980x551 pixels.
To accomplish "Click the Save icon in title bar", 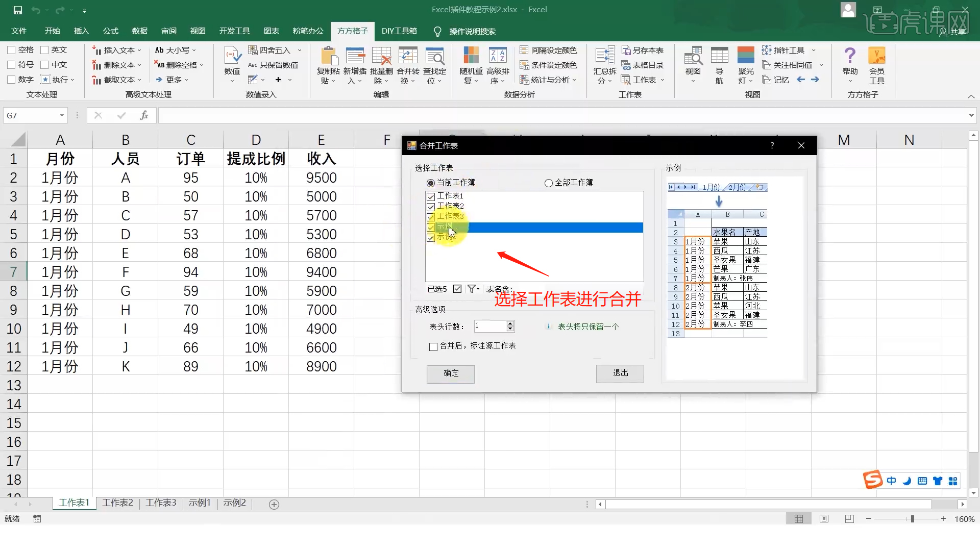I will click(18, 10).
